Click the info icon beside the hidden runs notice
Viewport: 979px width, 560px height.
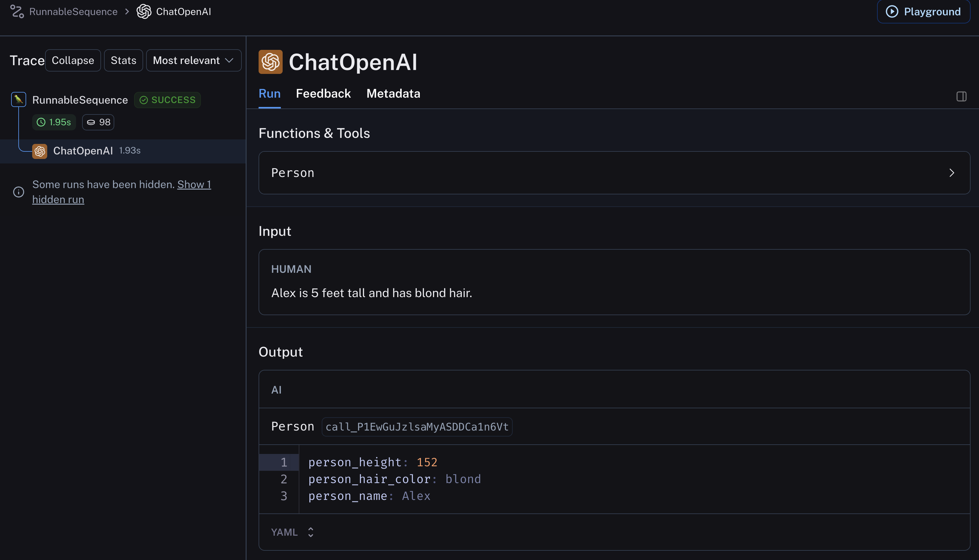tap(18, 192)
